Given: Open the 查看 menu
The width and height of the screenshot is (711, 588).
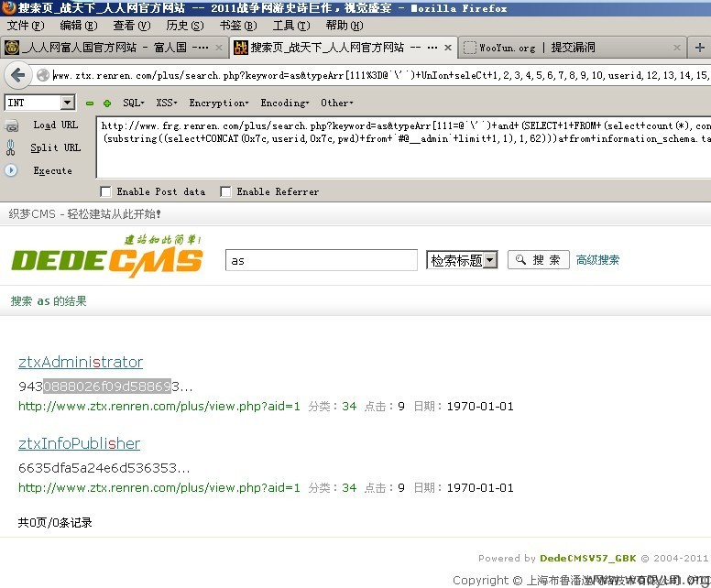Looking at the screenshot, I should [x=132, y=26].
